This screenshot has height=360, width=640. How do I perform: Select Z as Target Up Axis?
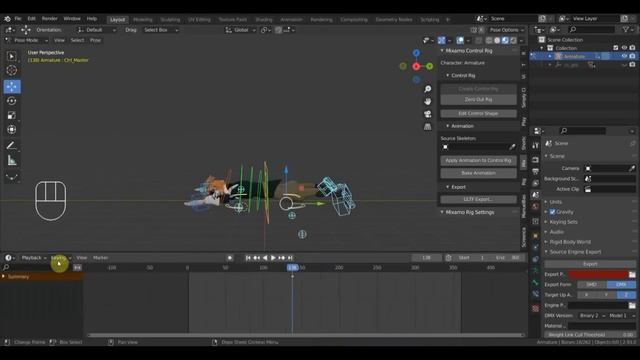click(626, 295)
